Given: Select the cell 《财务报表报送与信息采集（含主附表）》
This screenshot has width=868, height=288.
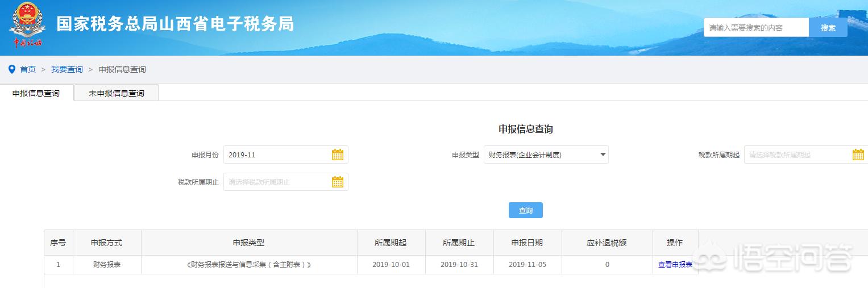Looking at the screenshot, I should (249, 265).
